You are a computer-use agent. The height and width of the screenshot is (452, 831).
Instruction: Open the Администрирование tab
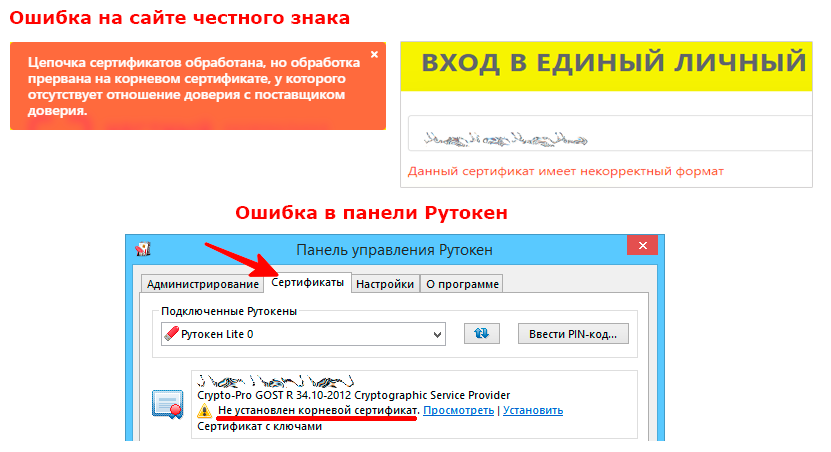pos(202,284)
